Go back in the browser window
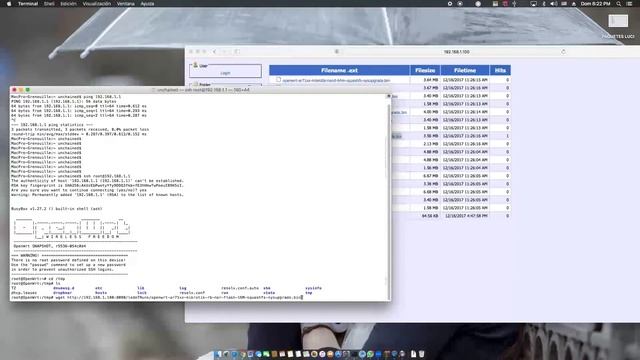Viewport: 640px width, 360px height. [x=215, y=52]
